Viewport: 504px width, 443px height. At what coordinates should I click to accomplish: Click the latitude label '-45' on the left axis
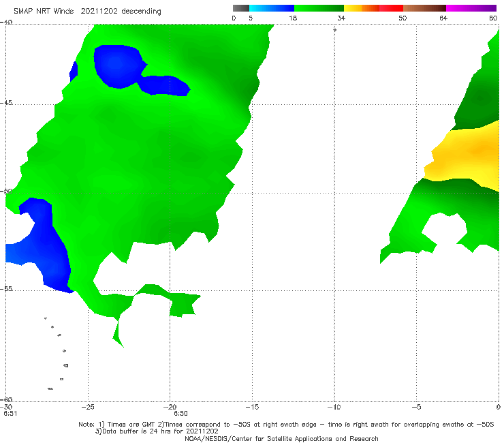point(6,103)
